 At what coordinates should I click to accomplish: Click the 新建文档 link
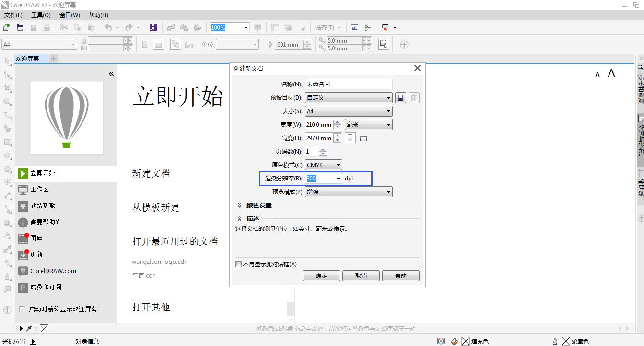pyautogui.click(x=151, y=173)
